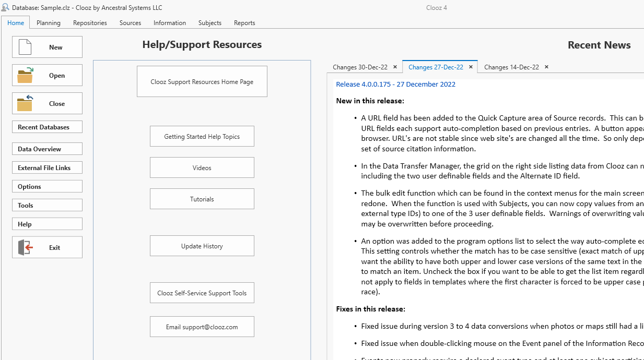Open the Information ribbon tab

click(170, 23)
